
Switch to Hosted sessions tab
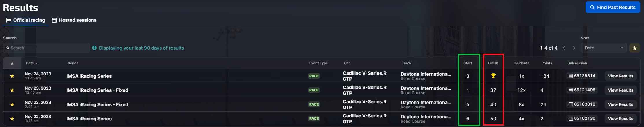pyautogui.click(x=74, y=20)
